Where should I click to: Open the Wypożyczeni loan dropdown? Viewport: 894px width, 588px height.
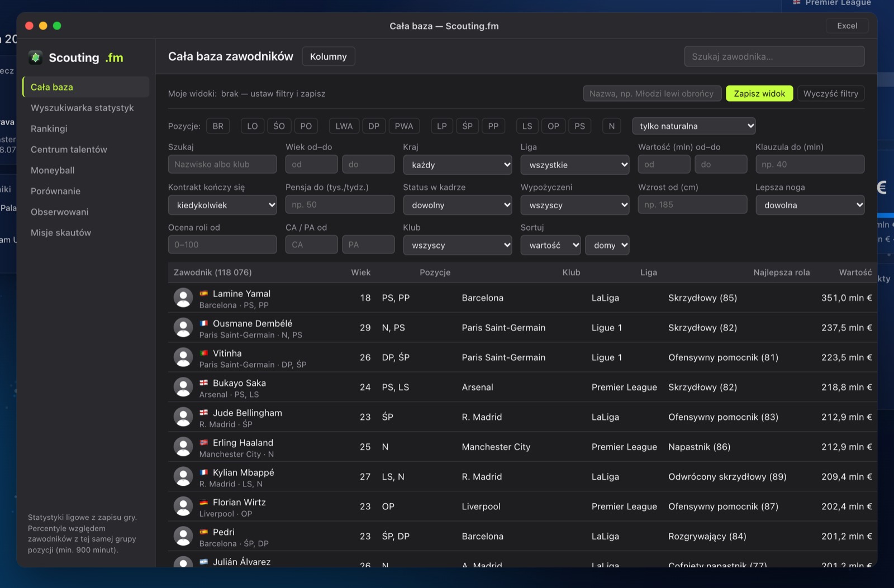[x=575, y=205]
